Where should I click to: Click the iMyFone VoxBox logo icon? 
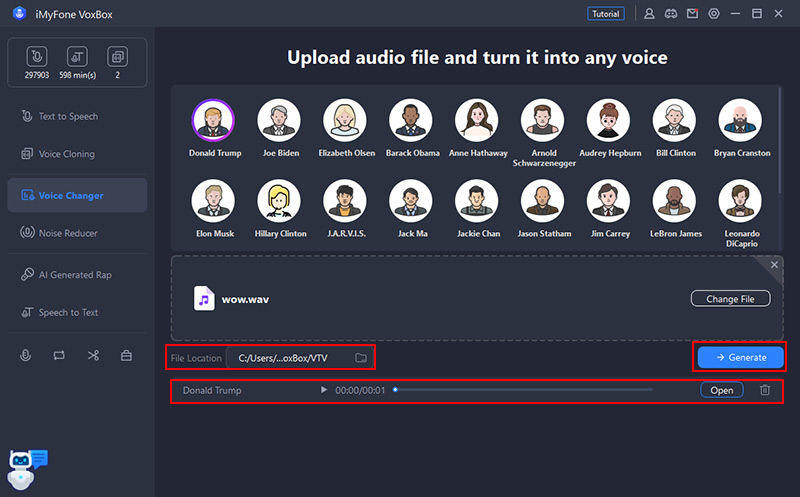point(19,14)
